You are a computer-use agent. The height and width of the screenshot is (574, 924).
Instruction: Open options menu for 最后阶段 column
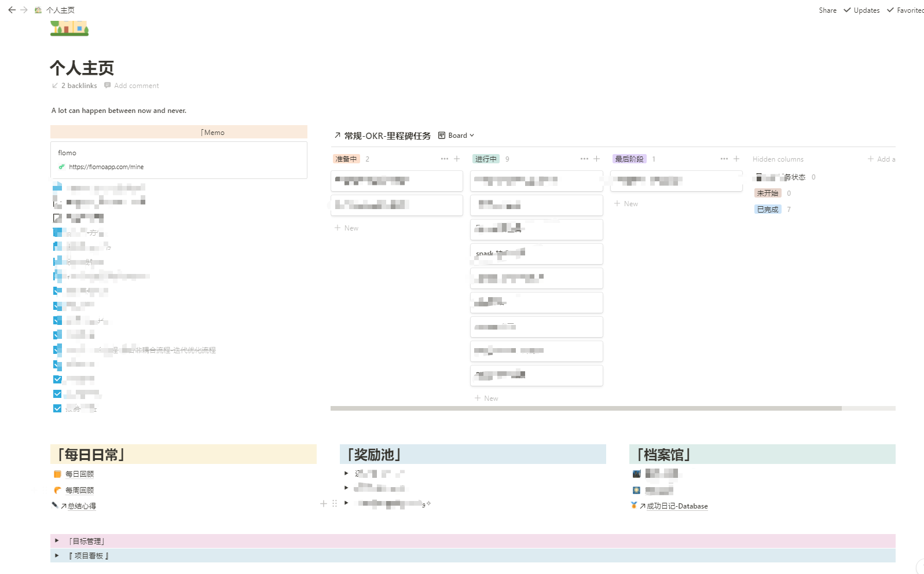tap(724, 159)
